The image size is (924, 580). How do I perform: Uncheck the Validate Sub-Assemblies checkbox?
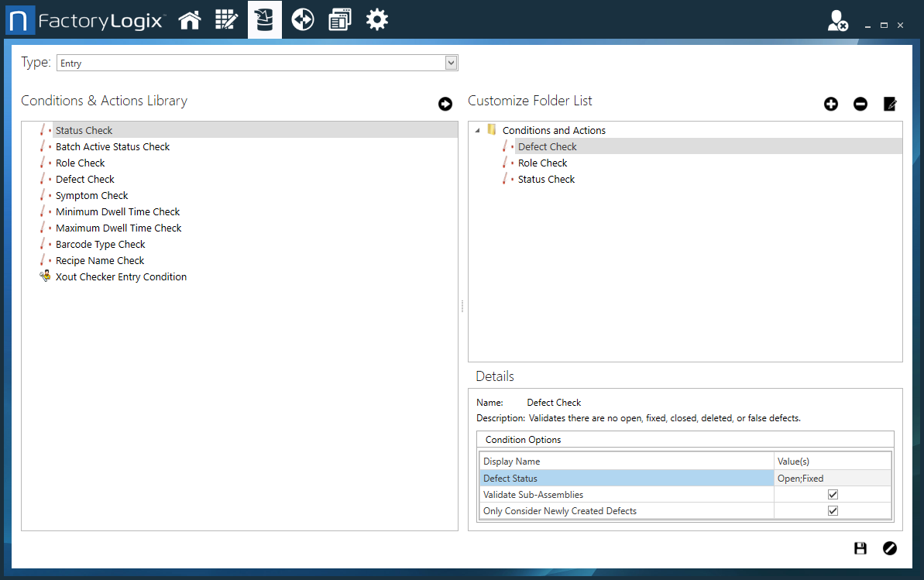(x=833, y=495)
